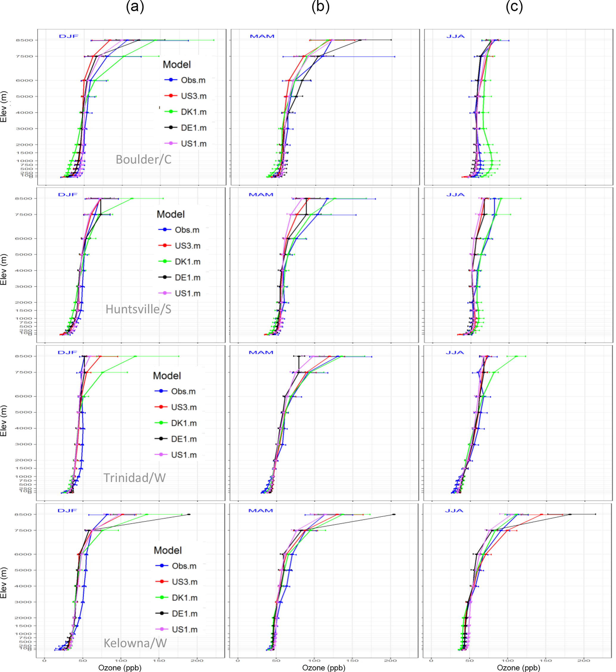Screen dimensions: 616x672
Task: Click the green DK1.m legend marker in Kelowna panel
Action: pos(162,598)
